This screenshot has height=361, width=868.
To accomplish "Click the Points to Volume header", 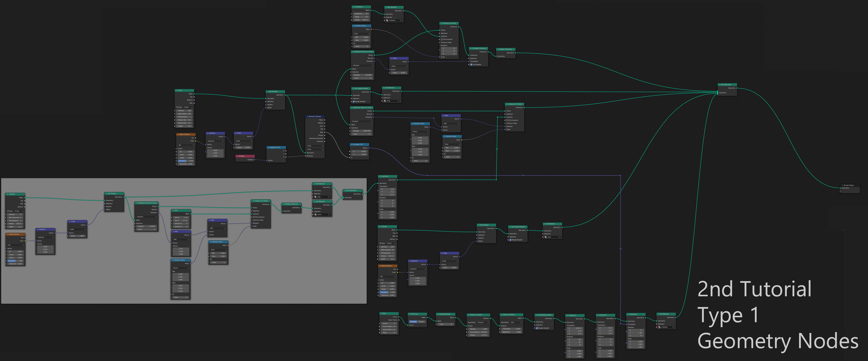I will (476, 315).
